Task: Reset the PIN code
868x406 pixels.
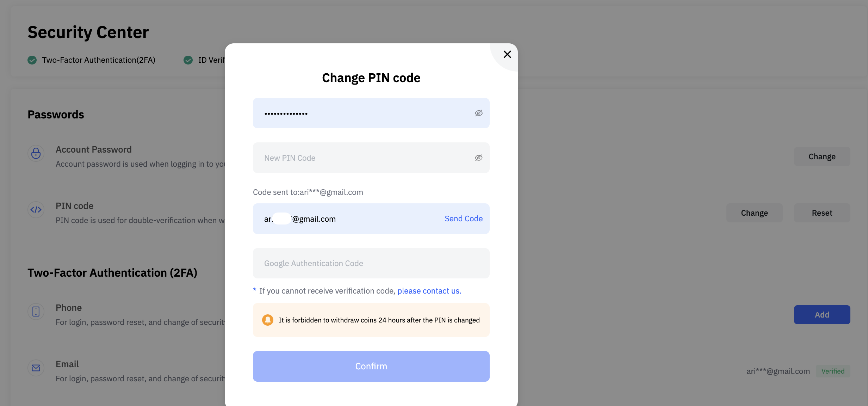Action: click(x=821, y=213)
